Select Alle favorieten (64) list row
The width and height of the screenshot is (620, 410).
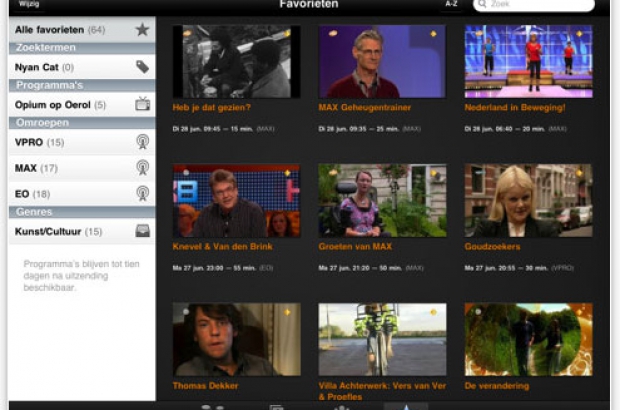[x=82, y=30]
